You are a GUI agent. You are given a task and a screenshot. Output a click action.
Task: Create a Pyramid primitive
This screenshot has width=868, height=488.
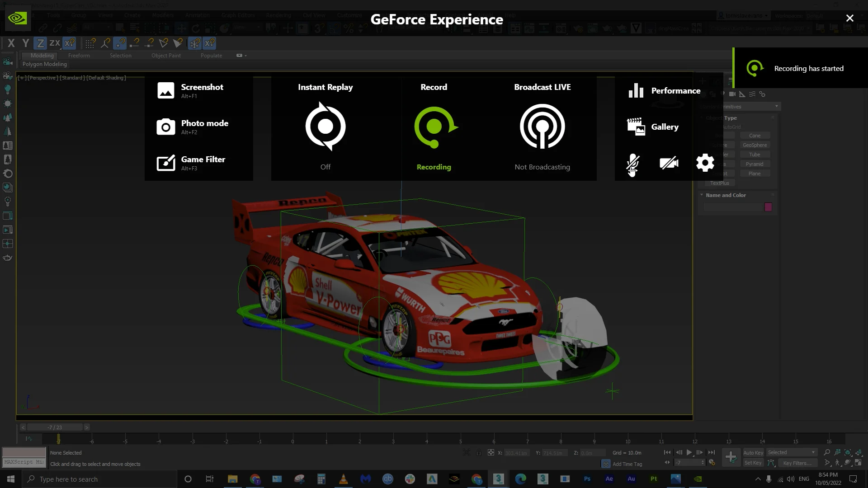pyautogui.click(x=755, y=164)
